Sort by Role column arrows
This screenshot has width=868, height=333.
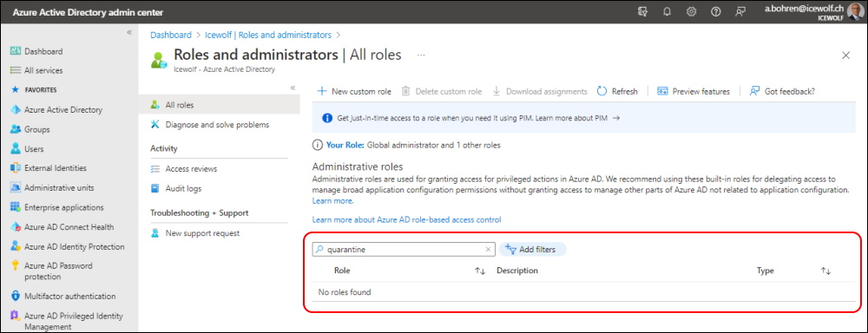(480, 271)
